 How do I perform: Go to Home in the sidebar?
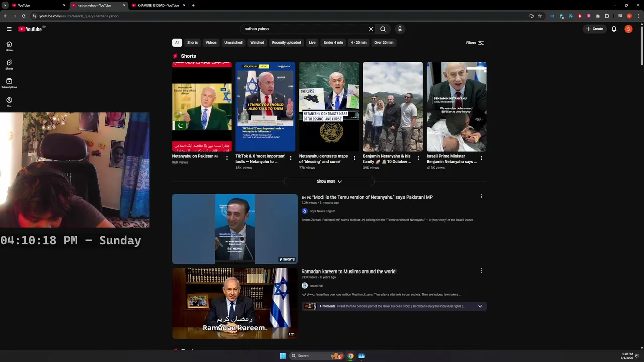click(9, 46)
